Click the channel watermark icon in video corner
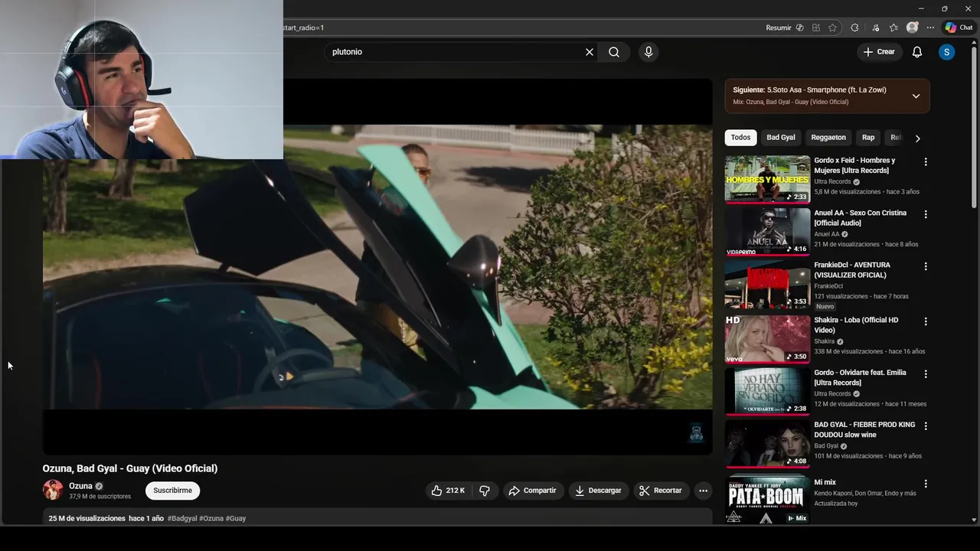Image resolution: width=980 pixels, height=551 pixels. (696, 433)
